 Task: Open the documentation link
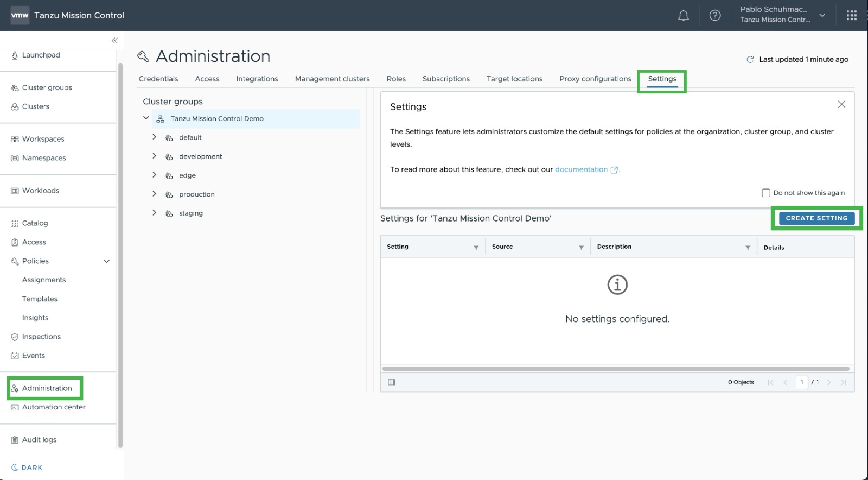point(581,169)
